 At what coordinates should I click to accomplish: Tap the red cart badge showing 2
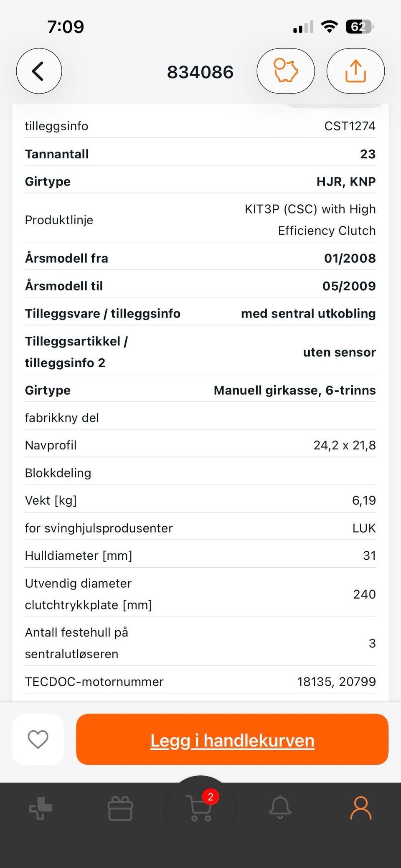pyautogui.click(x=211, y=797)
